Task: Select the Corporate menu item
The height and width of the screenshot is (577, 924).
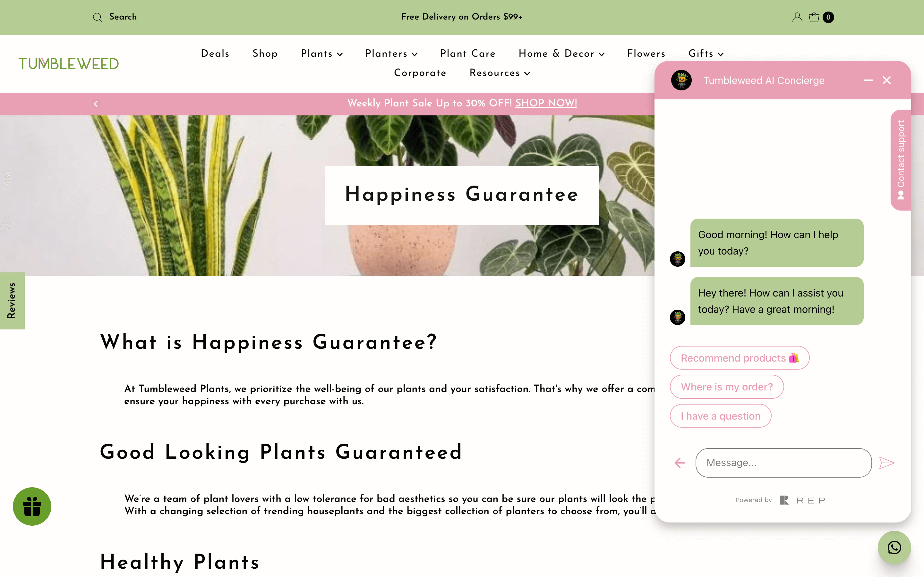Action: pos(420,73)
